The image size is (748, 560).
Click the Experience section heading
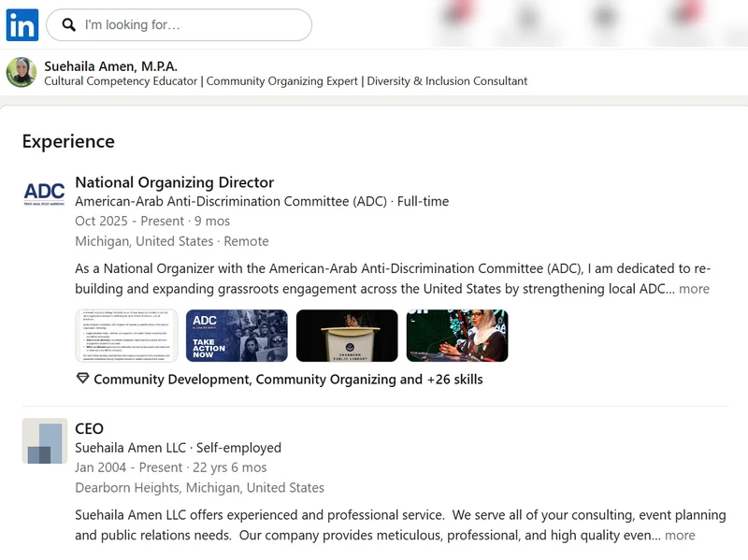point(68,141)
